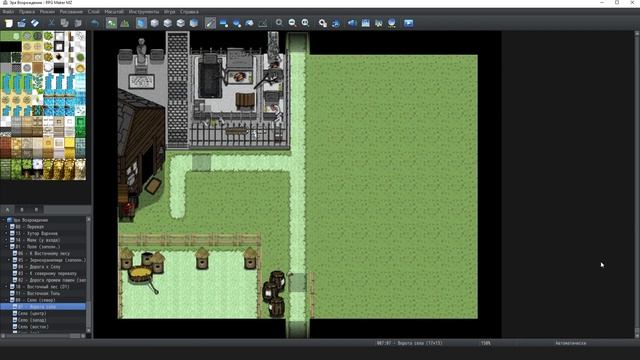Click map list horizontal scrollbar
Image resolution: width=640 pixels, height=360 pixels.
43,336
